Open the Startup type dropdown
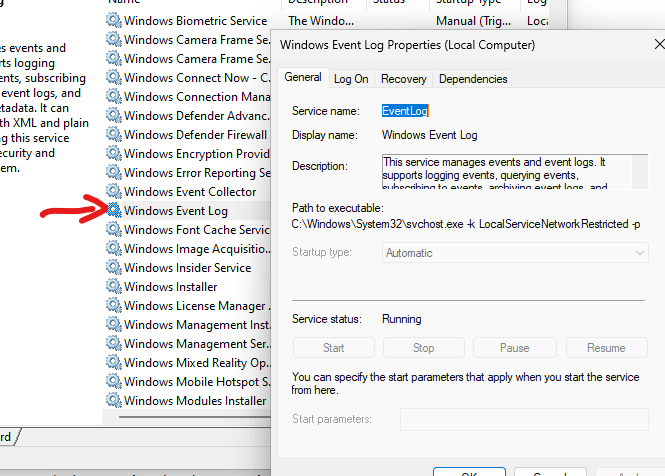 click(515, 253)
